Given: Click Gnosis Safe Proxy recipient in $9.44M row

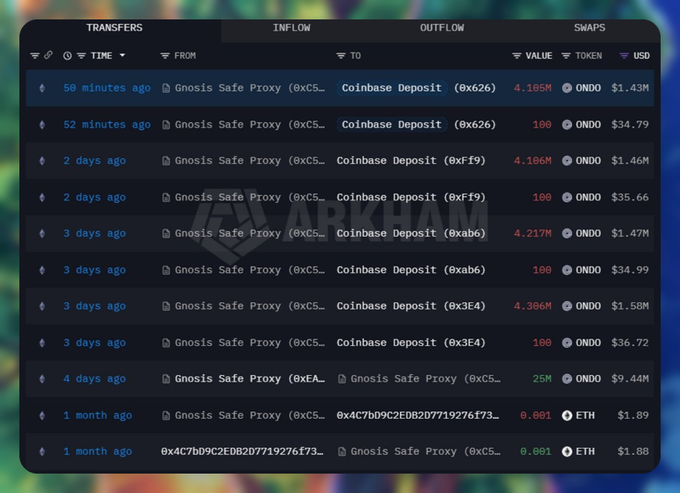Looking at the screenshot, I should 425,379.
